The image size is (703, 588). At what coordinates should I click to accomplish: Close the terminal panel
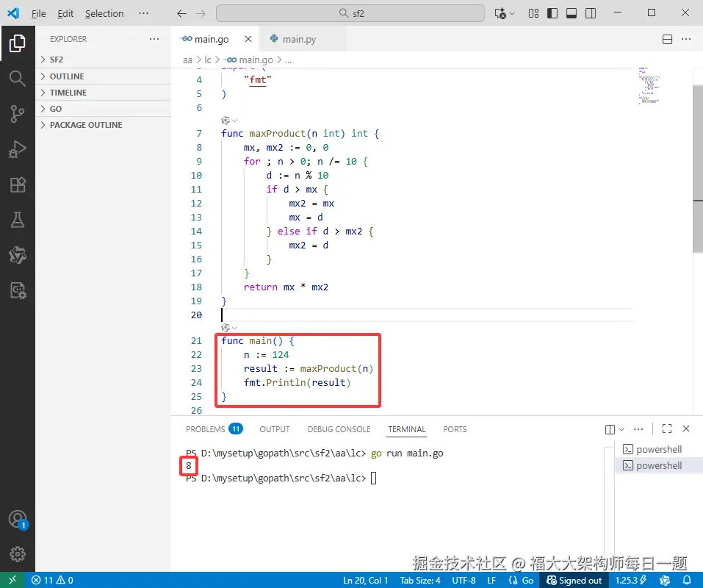[x=686, y=429]
